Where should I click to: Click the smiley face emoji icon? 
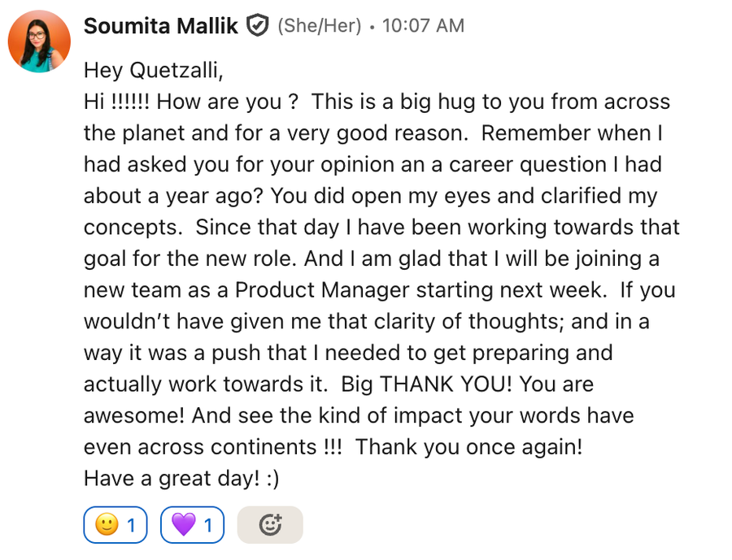tap(107, 524)
